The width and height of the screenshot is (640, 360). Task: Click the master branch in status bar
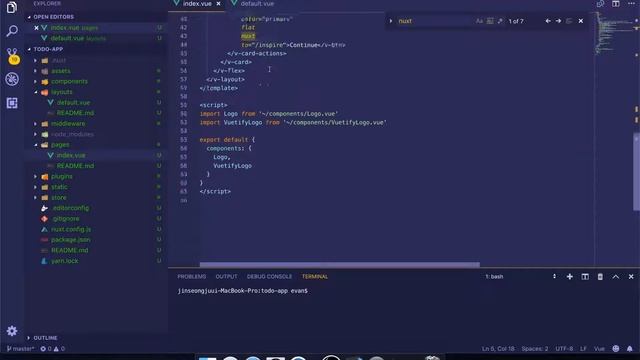pyautogui.click(x=20, y=349)
